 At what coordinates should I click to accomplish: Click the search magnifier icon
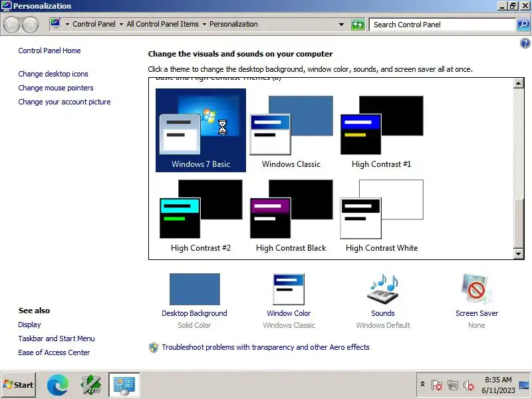523,25
